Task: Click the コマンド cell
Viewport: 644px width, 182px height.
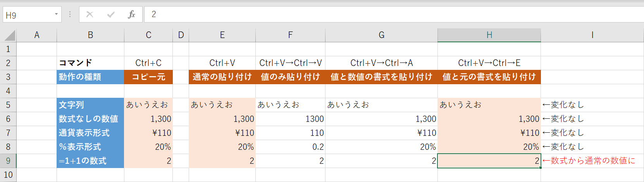Action: tap(90, 63)
